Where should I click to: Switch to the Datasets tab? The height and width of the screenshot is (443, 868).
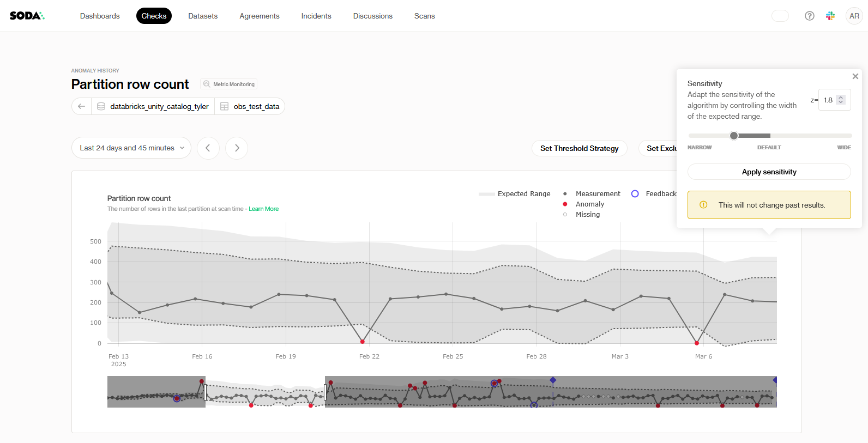[203, 16]
